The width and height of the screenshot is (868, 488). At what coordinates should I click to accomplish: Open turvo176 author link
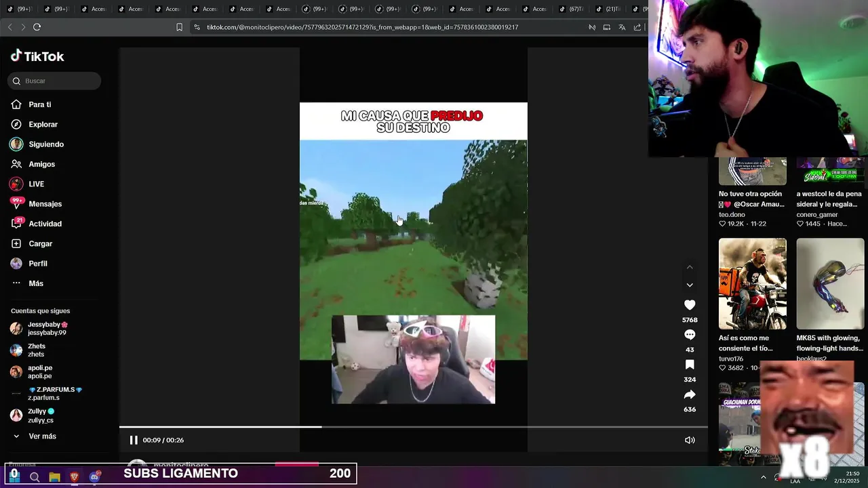[x=731, y=359]
